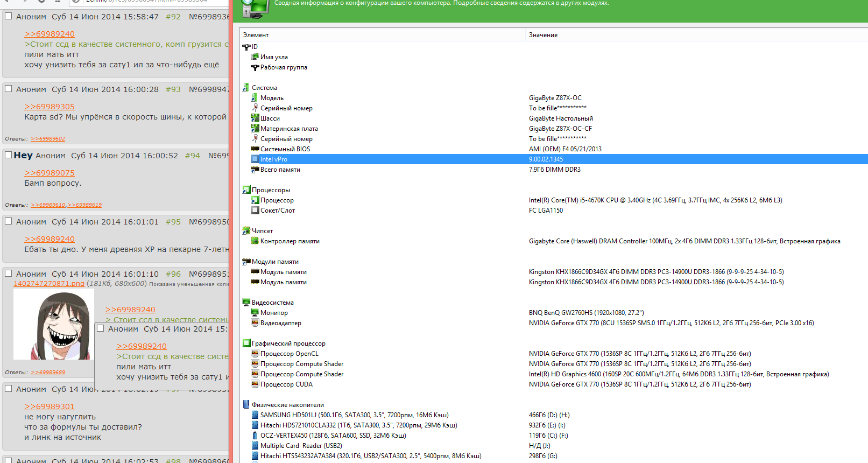Follow the answer link >>69989689
The width and height of the screenshot is (868, 463).
pyautogui.click(x=48, y=373)
